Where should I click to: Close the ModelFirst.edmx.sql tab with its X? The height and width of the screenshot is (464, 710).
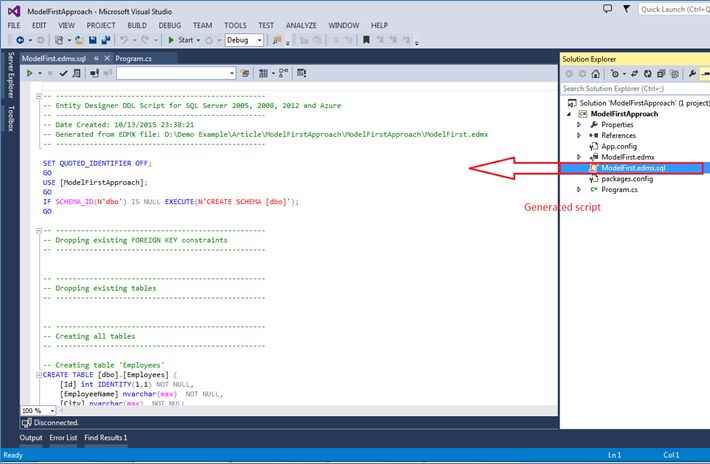[x=107, y=58]
